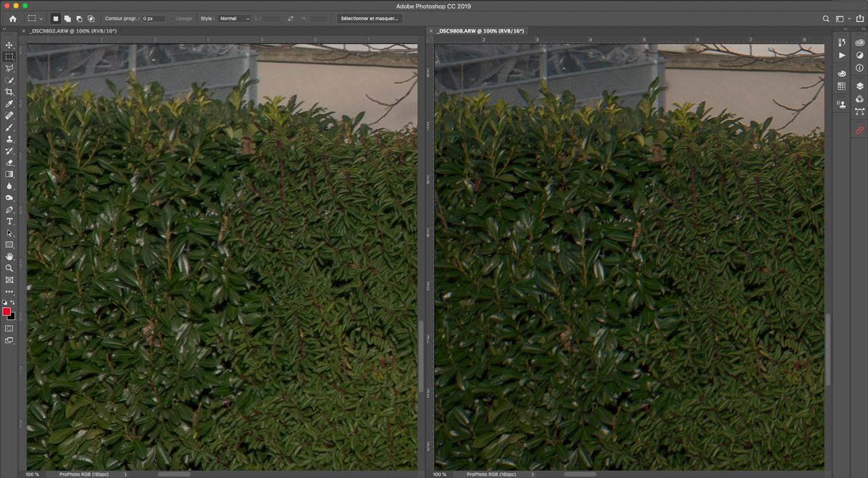Open the Style dropdown set to Normal
868x478 pixels.
[234, 19]
